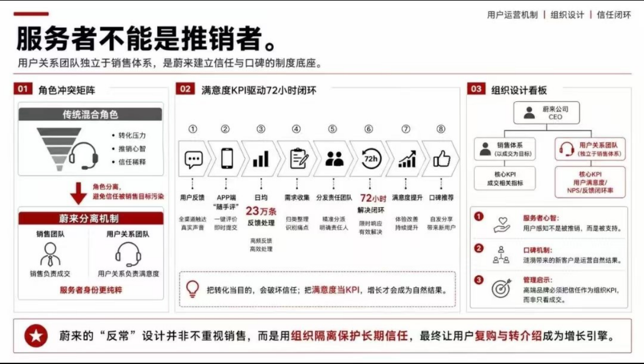
Task: Click the red 72小时 text under step six
Action: point(373,198)
